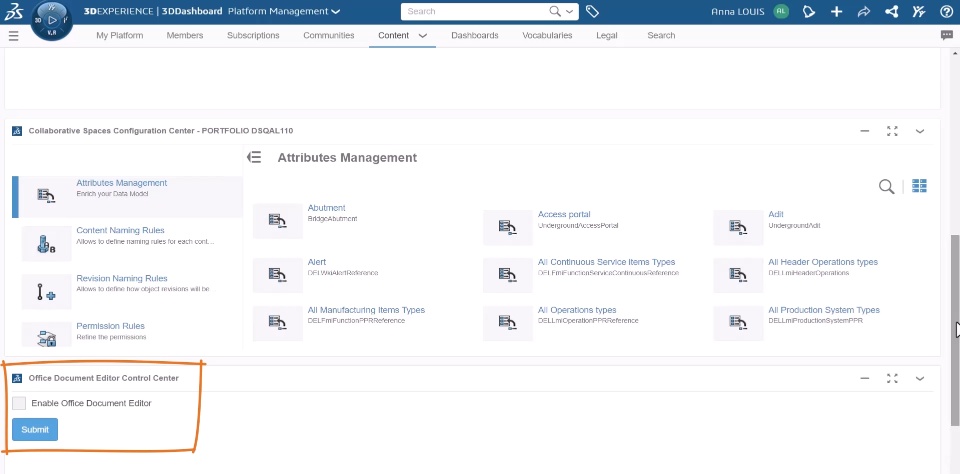
Task: Click the Abutment tile icon
Action: (x=277, y=221)
